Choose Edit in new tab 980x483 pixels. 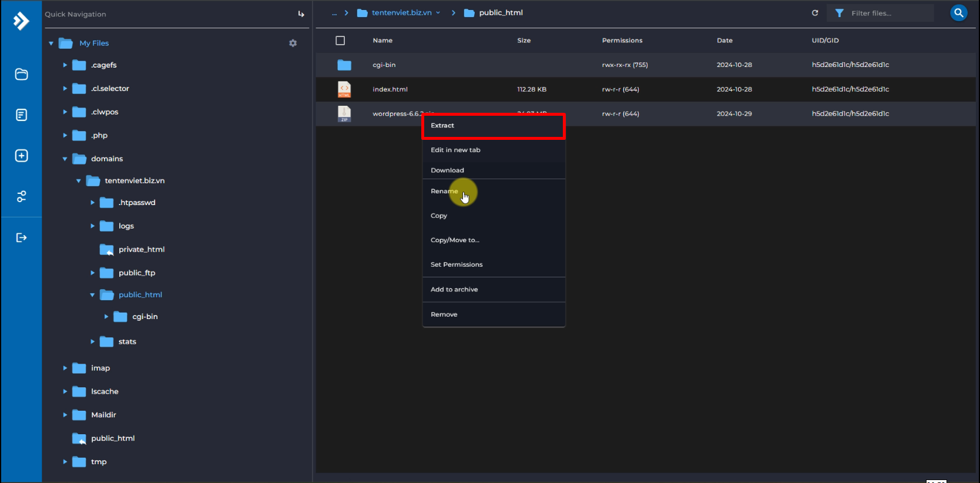pyautogui.click(x=494, y=150)
